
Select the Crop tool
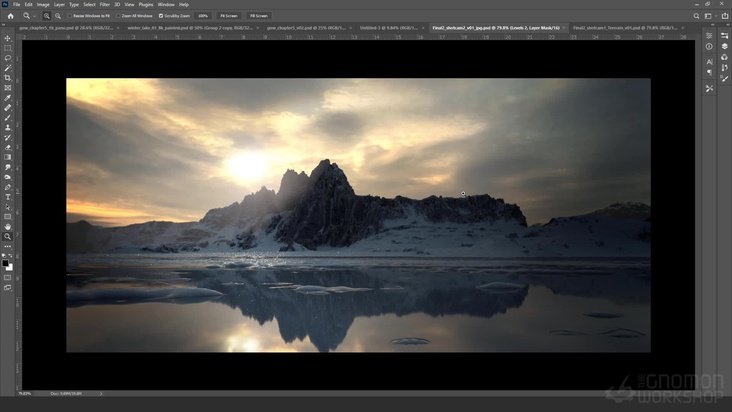[7, 78]
